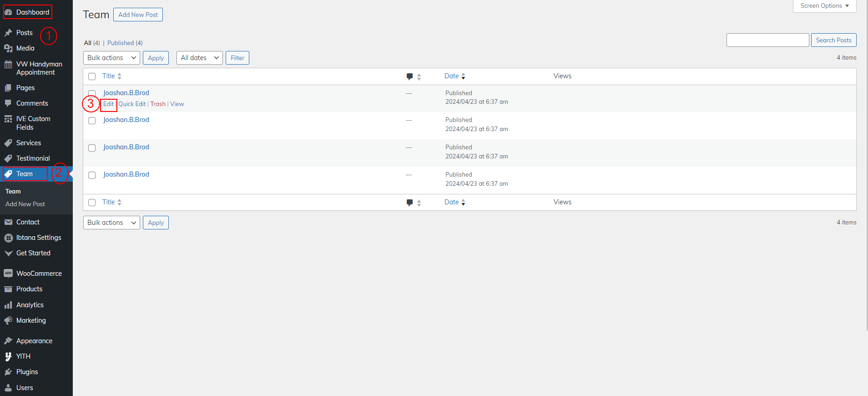
Task: Click the Add New Post button
Action: (138, 15)
